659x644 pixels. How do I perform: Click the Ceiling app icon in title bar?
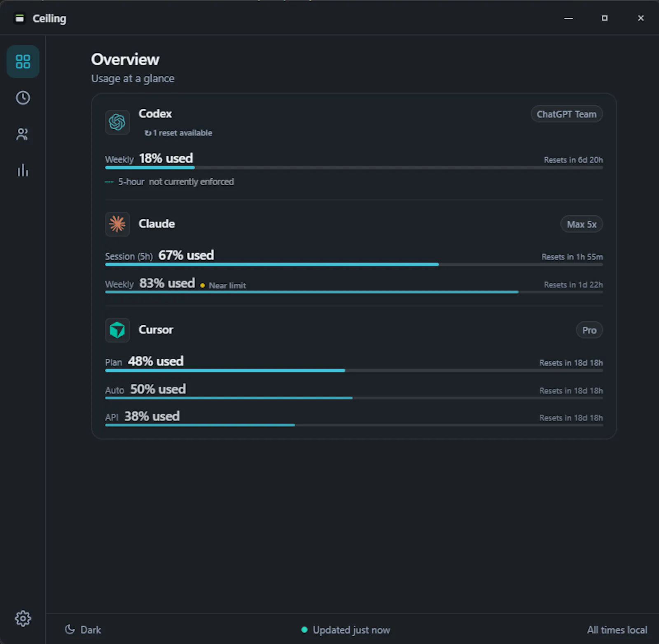pyautogui.click(x=19, y=18)
